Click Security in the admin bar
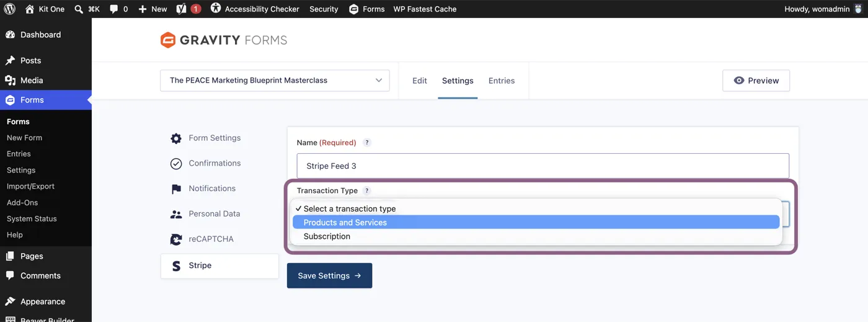Screen dimensions: 868x322 (x=324, y=9)
